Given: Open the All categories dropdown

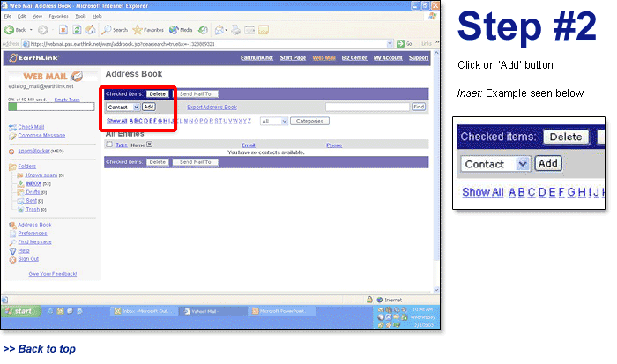Looking at the screenshot, I should [283, 121].
